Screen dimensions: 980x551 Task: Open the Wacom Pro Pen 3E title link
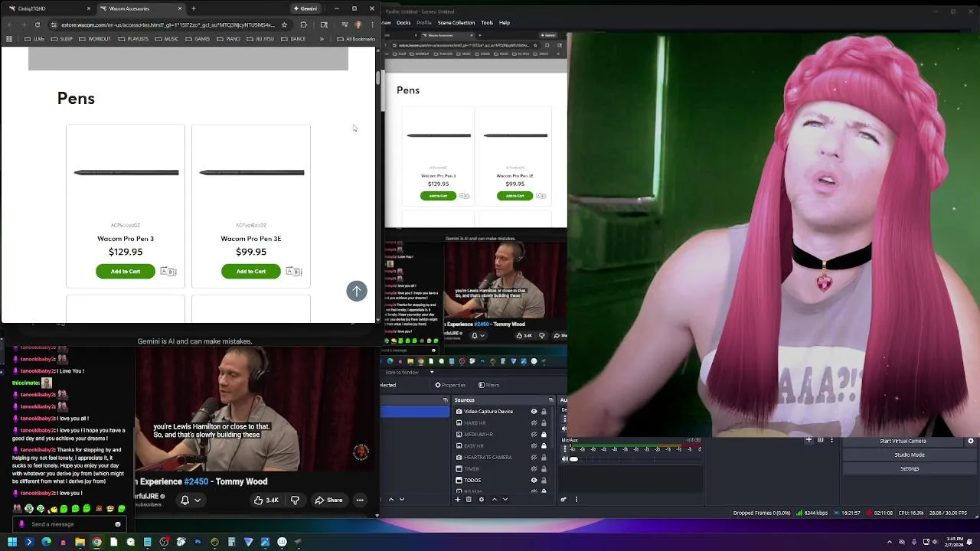[x=251, y=239]
